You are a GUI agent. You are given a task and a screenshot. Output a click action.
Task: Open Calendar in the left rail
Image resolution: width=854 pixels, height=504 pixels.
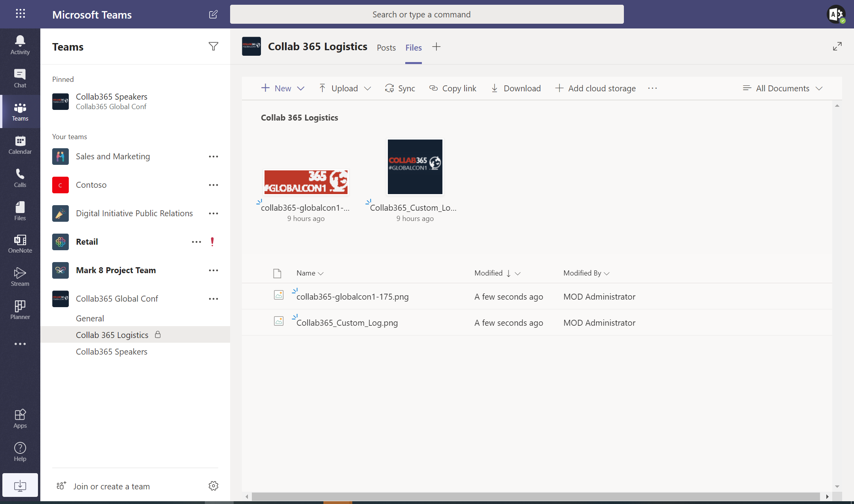point(20,145)
